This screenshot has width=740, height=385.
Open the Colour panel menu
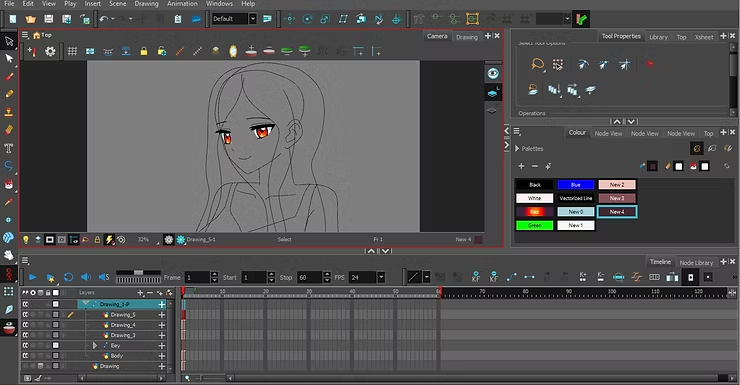(517, 132)
